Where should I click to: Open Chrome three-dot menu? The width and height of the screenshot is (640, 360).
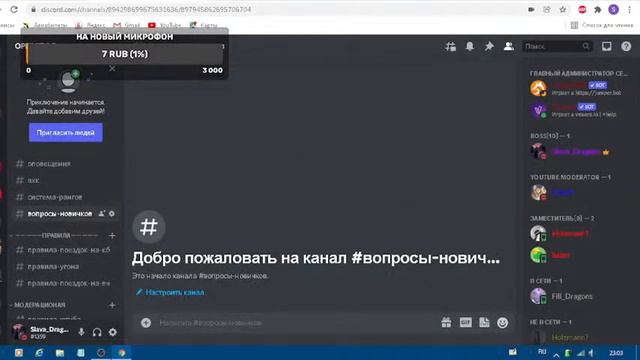point(630,9)
